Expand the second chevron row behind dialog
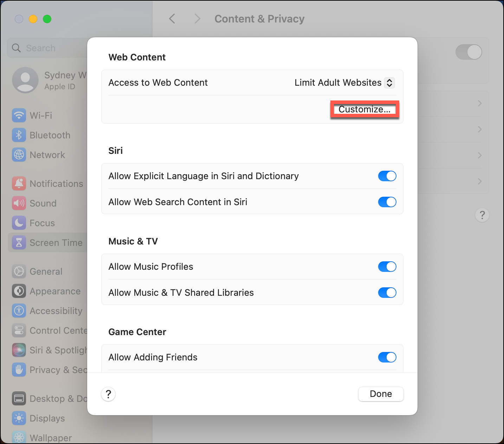504x444 pixels. pyautogui.click(x=479, y=129)
